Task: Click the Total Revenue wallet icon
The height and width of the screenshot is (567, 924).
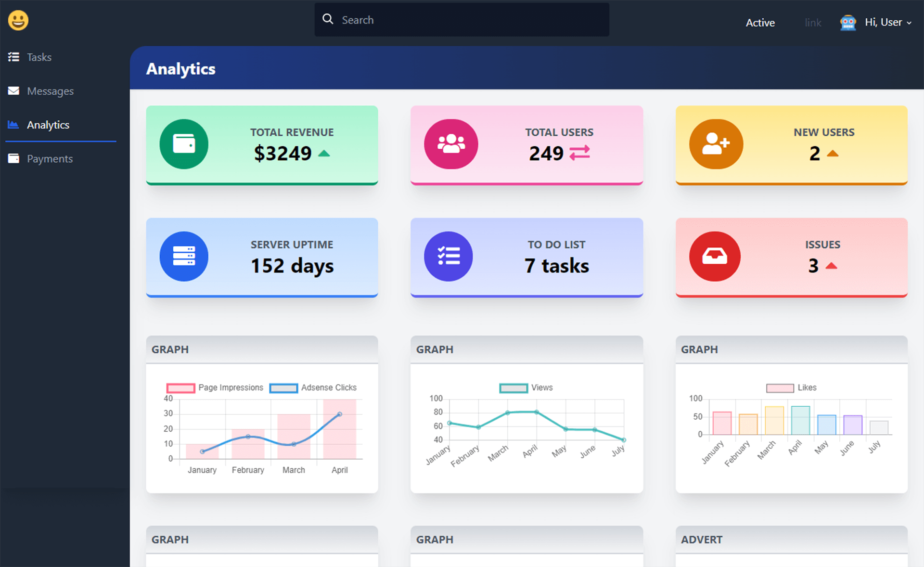Action: (x=185, y=143)
